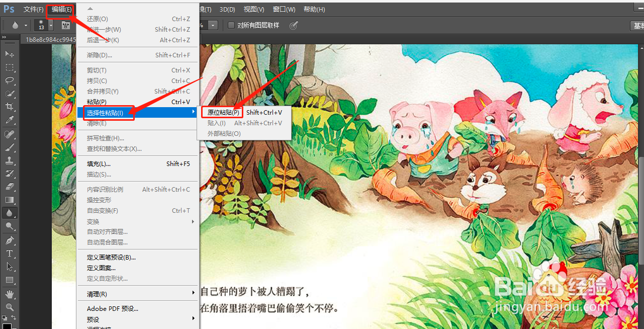This screenshot has width=644, height=329.
Task: Choose 渐隐(D)... menu entry
Action: point(137,55)
